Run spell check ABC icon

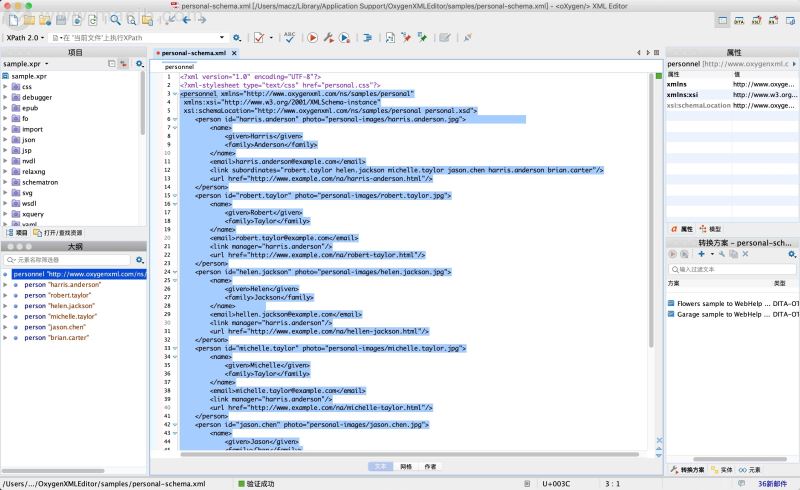click(289, 37)
